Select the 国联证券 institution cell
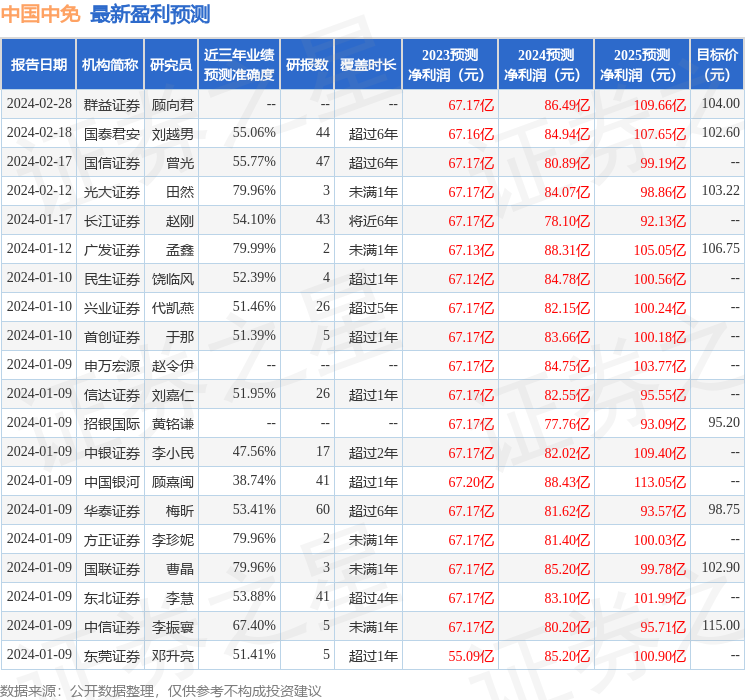Viewport: 745px width, 700px height. (112, 569)
